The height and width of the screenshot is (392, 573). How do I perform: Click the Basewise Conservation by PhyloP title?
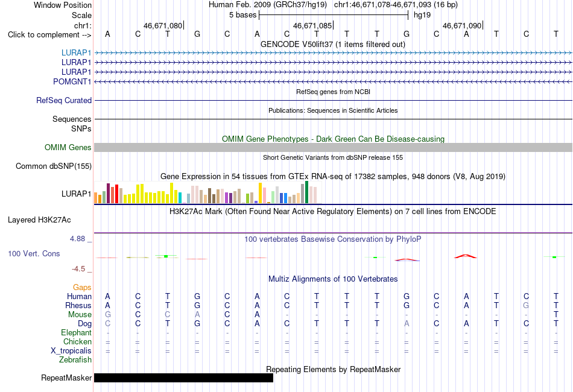333,239
